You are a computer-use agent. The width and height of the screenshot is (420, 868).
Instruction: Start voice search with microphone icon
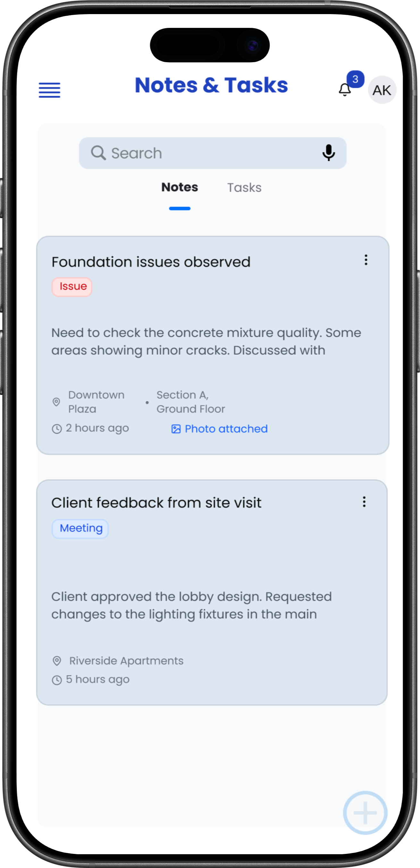point(328,153)
